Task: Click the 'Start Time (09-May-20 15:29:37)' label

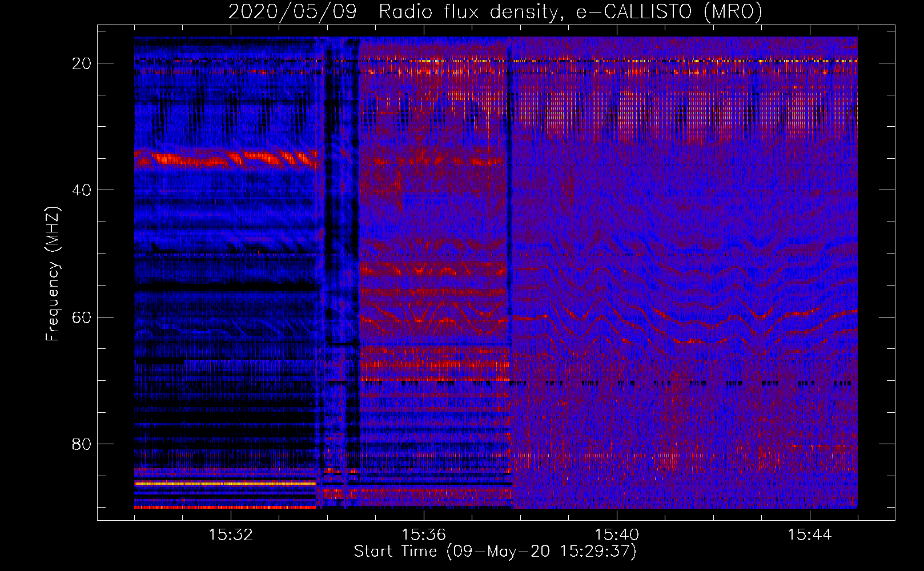Action: pos(495,552)
